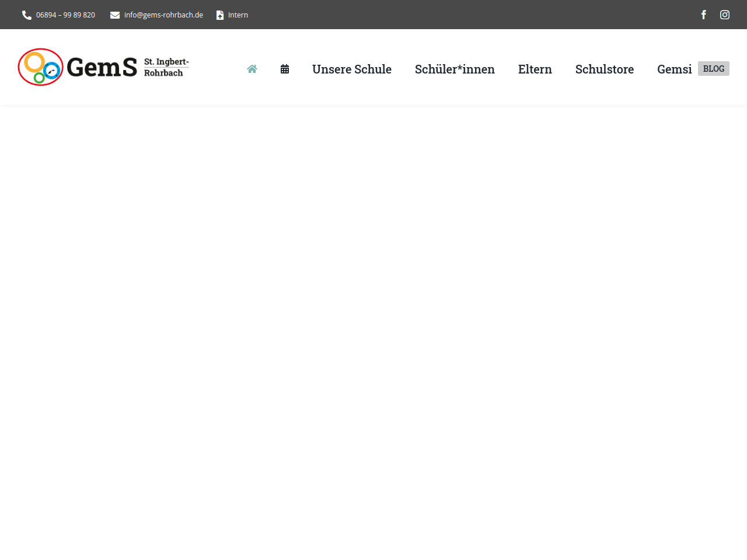Call the number 06894 – 99 89 820
This screenshot has width=747, height=560.
point(65,15)
